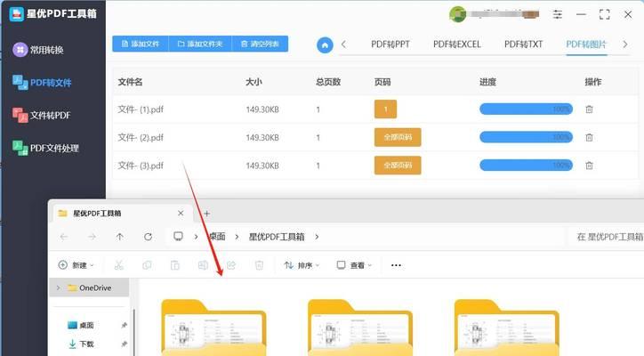This screenshot has width=644, height=356.
Task: Click the 文件名 column header
Action: point(130,82)
